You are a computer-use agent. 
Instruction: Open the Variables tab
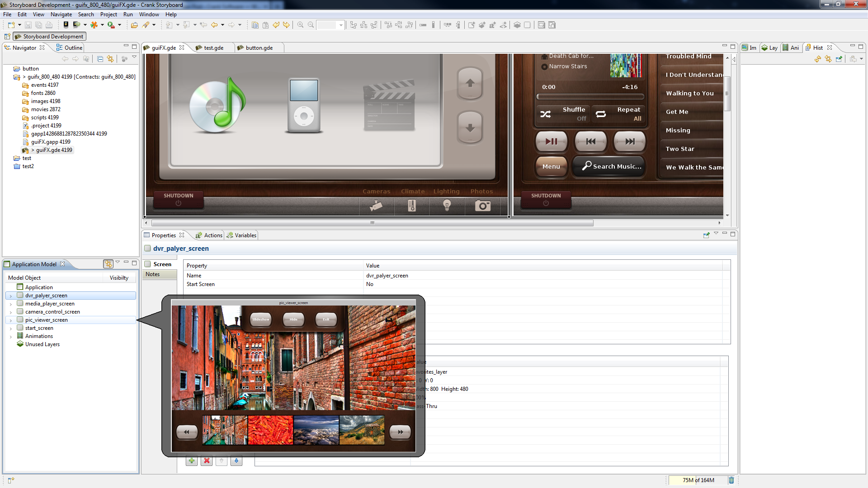tap(241, 235)
